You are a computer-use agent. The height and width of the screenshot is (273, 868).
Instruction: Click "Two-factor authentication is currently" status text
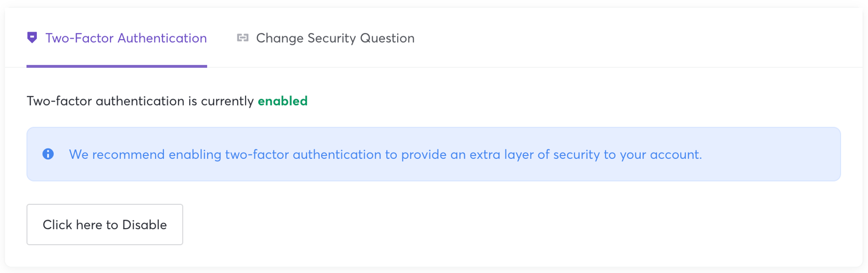point(140,101)
